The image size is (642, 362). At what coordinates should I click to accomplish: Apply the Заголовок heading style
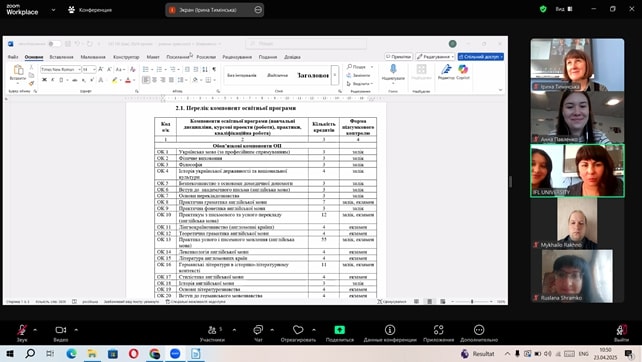313,75
